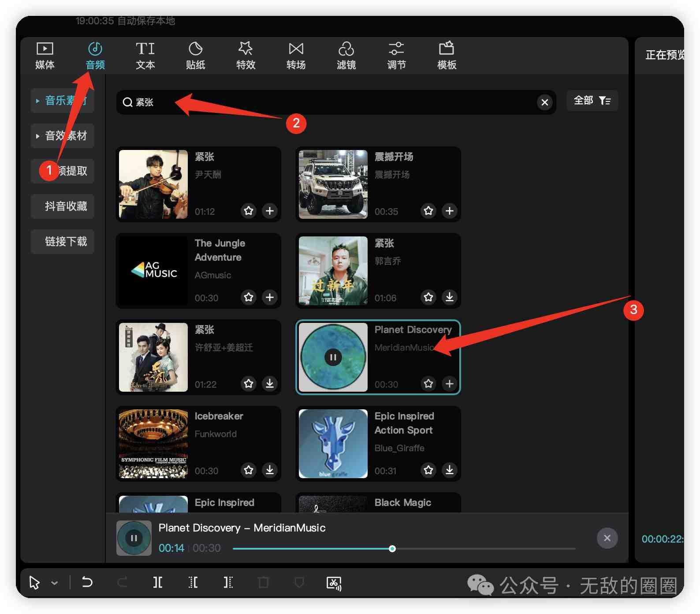Open the 贴纸 stickers tab
This screenshot has height=614, width=700.
(x=195, y=56)
